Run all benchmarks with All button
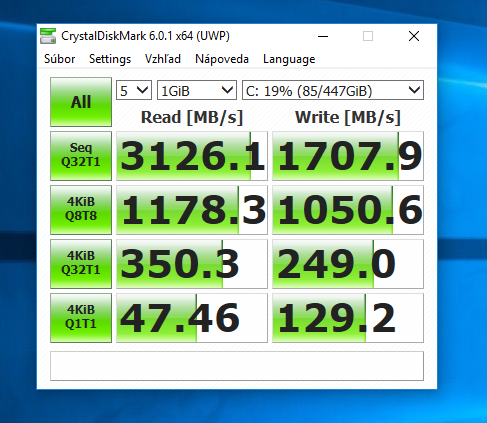 (x=81, y=102)
